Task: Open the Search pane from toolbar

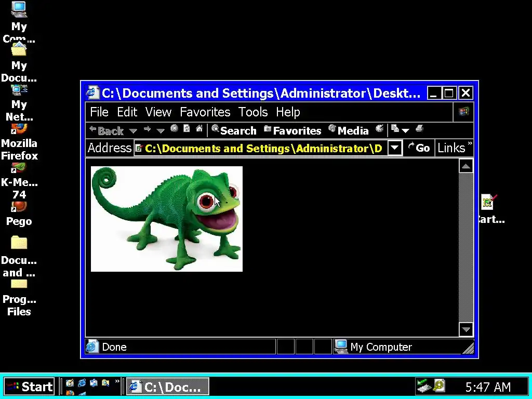Action: pos(234,130)
